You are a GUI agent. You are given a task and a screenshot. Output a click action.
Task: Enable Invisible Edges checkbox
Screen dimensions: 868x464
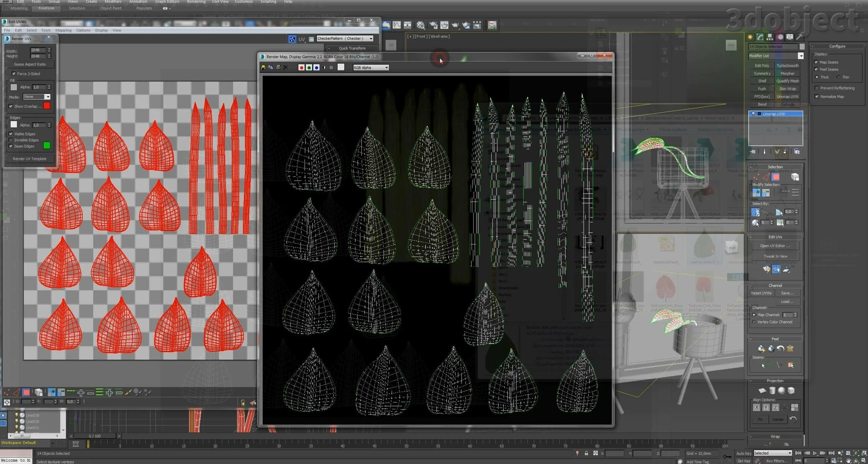point(11,140)
